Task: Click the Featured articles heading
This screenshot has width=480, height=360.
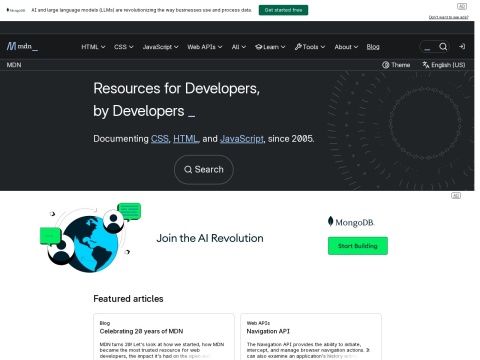Action: pyautogui.click(x=128, y=299)
